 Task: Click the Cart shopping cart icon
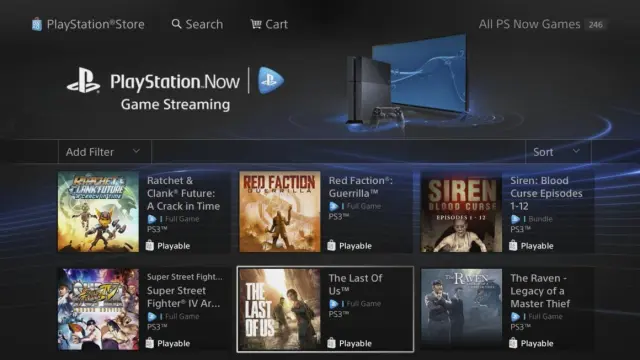(256, 24)
